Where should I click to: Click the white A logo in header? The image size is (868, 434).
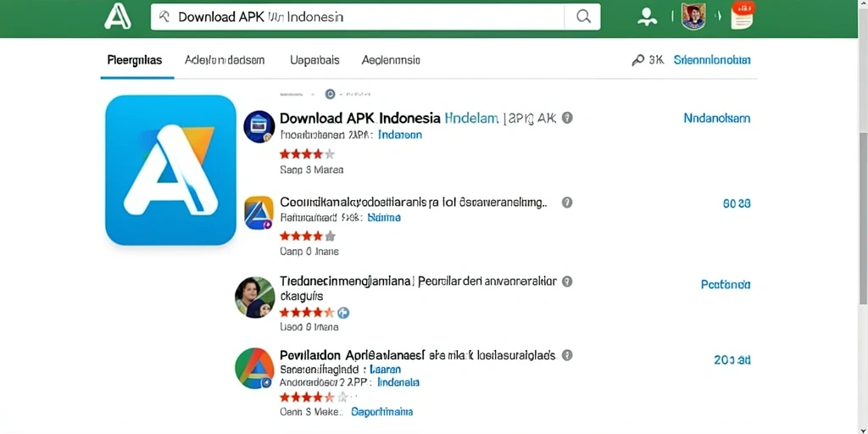point(118,16)
